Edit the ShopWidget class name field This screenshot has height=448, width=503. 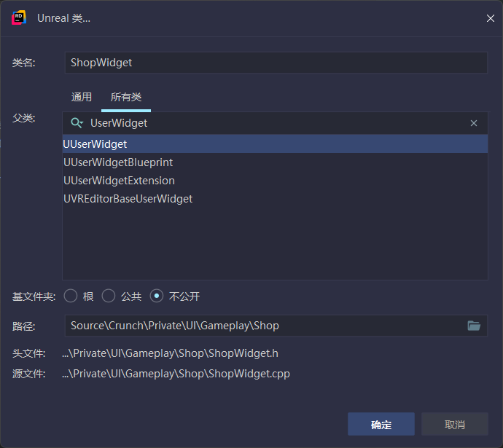[x=276, y=63]
